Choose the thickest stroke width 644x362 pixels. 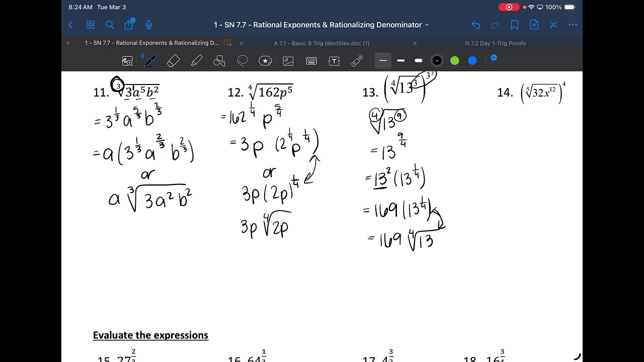(419, 61)
